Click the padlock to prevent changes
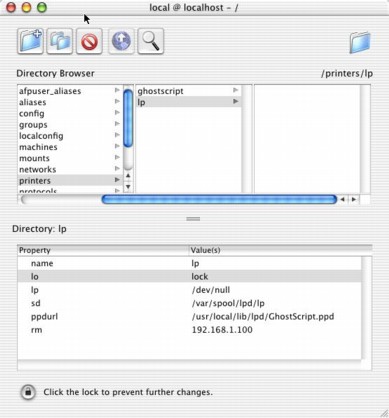This screenshot has height=418, width=389. pyautogui.click(x=28, y=392)
